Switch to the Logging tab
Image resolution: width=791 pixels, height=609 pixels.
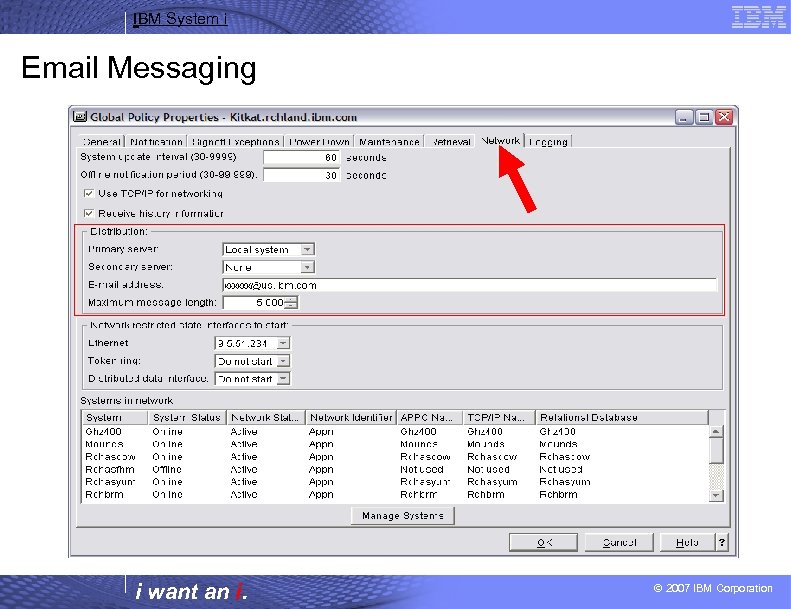point(548,142)
